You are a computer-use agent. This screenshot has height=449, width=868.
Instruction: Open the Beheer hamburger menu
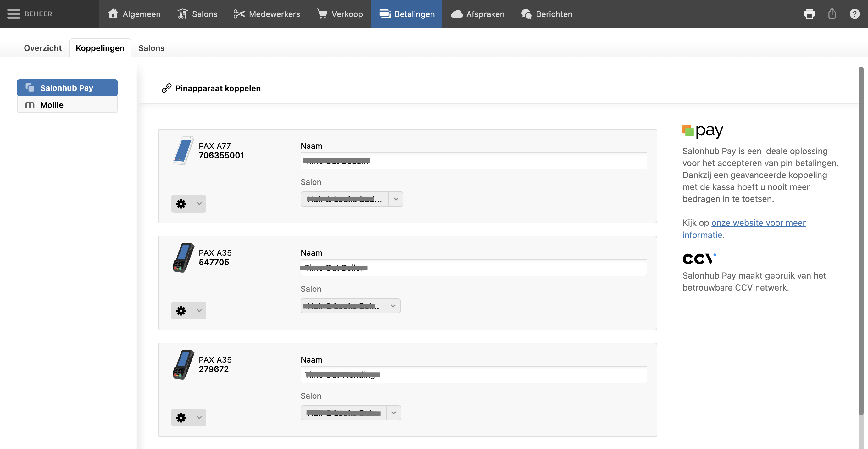click(x=14, y=14)
